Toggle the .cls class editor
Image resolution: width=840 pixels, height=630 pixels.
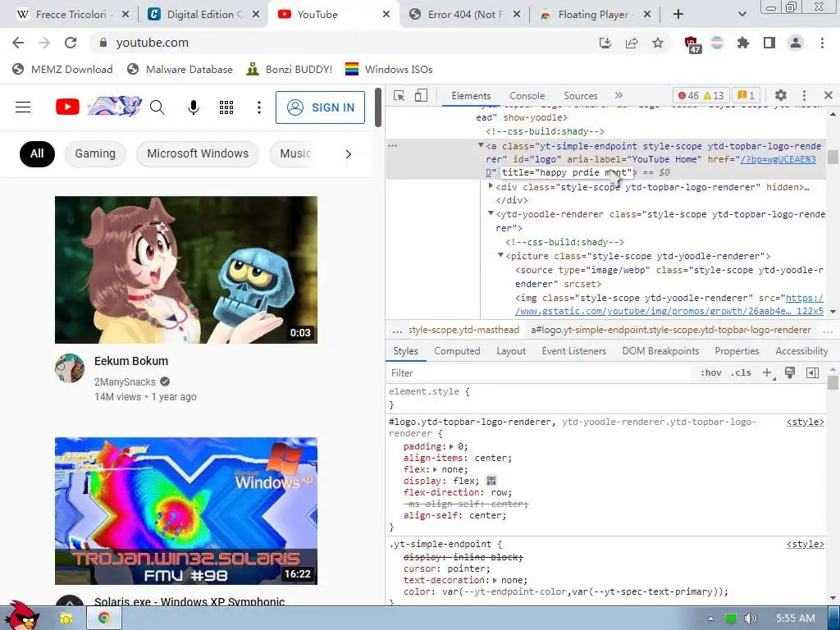click(x=741, y=373)
